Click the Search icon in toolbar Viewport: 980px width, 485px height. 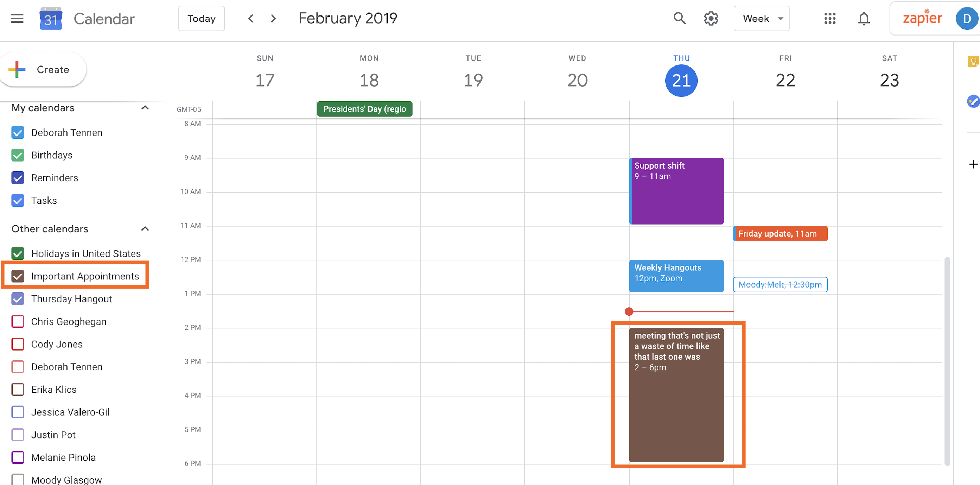coord(678,18)
